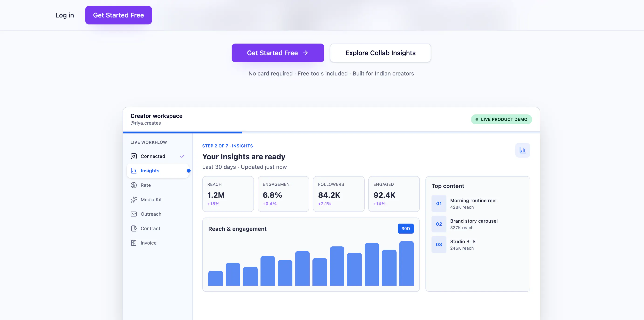Screen dimensions: 644x320
Task: Click the 'Morning routine reel' title
Action: 473,201
